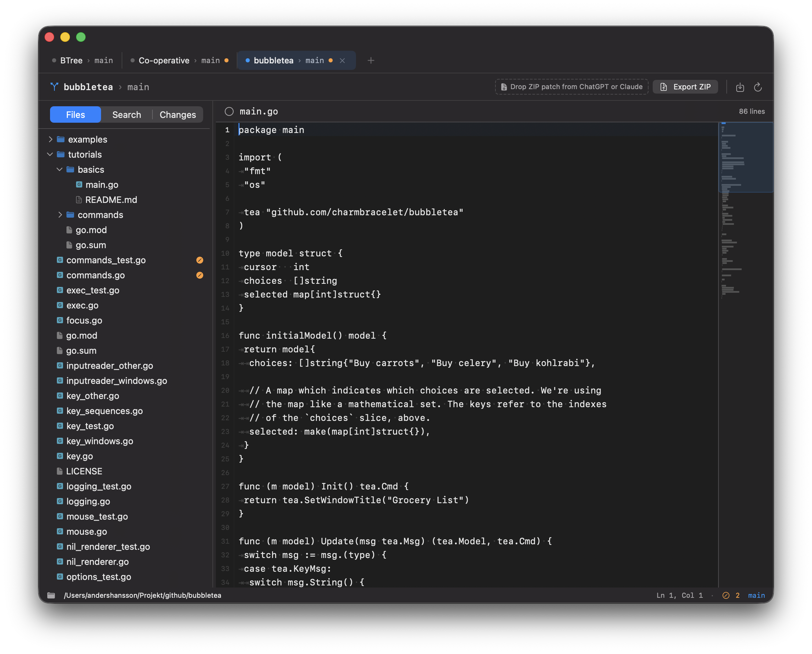Click the folder icon in the status bar

pos(52,595)
